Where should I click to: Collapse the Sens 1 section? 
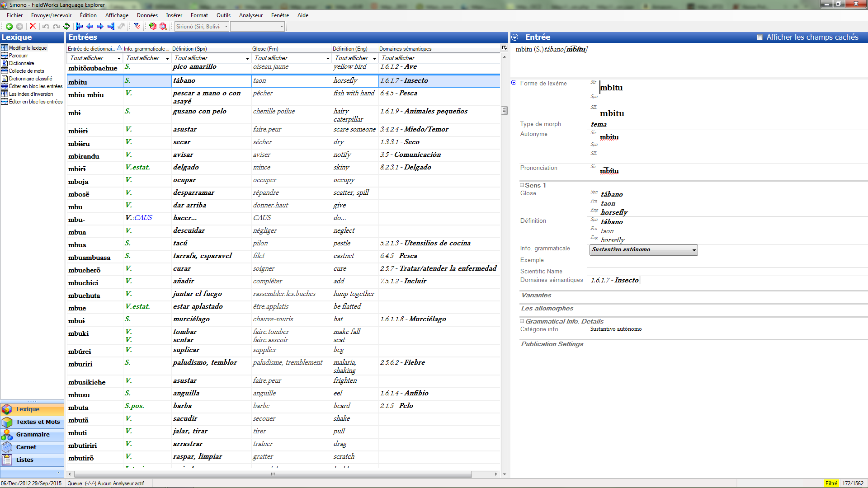click(x=522, y=185)
